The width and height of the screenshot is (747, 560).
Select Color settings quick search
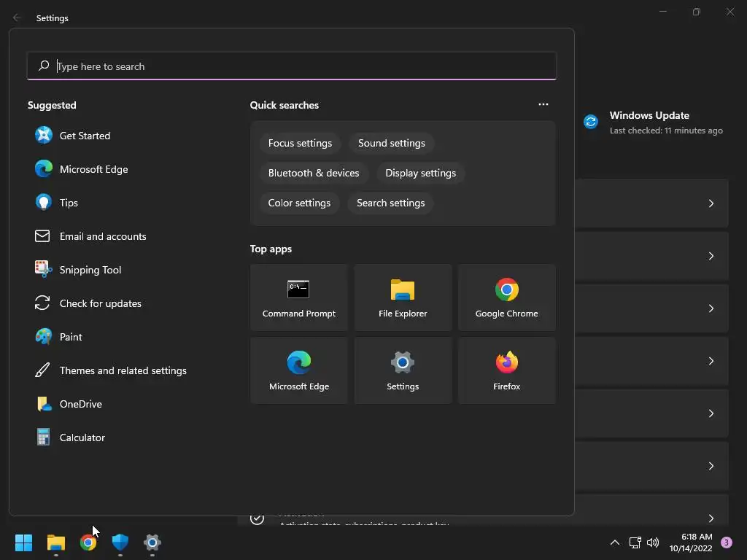(x=299, y=203)
